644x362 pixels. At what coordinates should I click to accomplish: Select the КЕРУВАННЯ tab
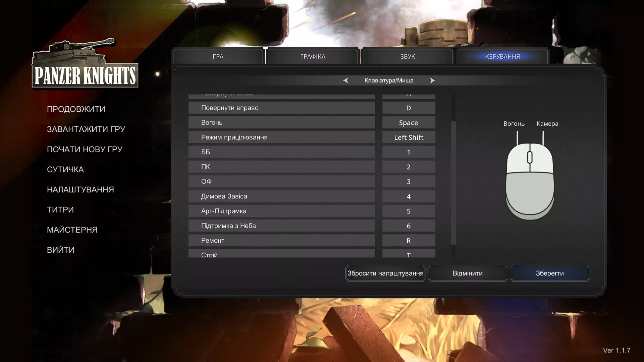point(502,57)
